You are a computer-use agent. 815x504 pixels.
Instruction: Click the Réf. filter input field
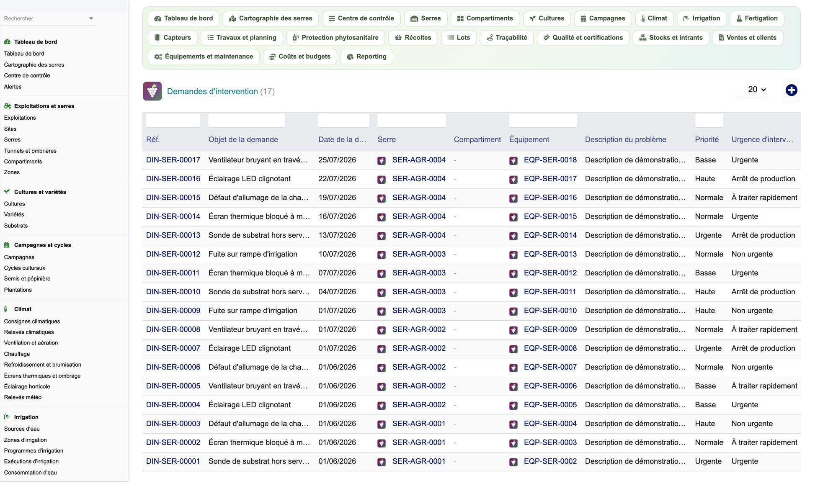pos(173,121)
